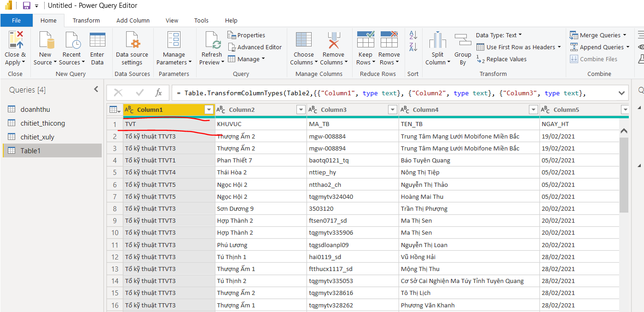
Task: Collapse the Queries pane
Action: 96,89
